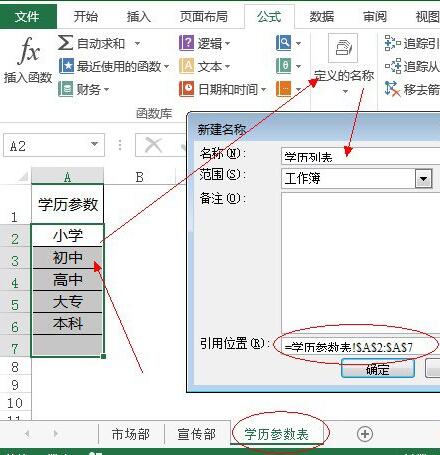Select the Formulas (公式) ribbon tab
440x455 pixels.
[269, 16]
